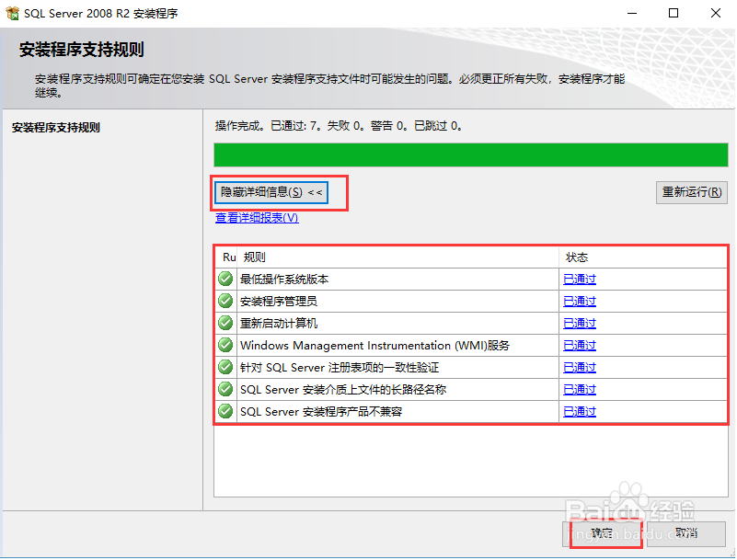Screen dimensions: 737x560
Task: Open 已通过 status link for 重新启动计算机
Action: (580, 324)
